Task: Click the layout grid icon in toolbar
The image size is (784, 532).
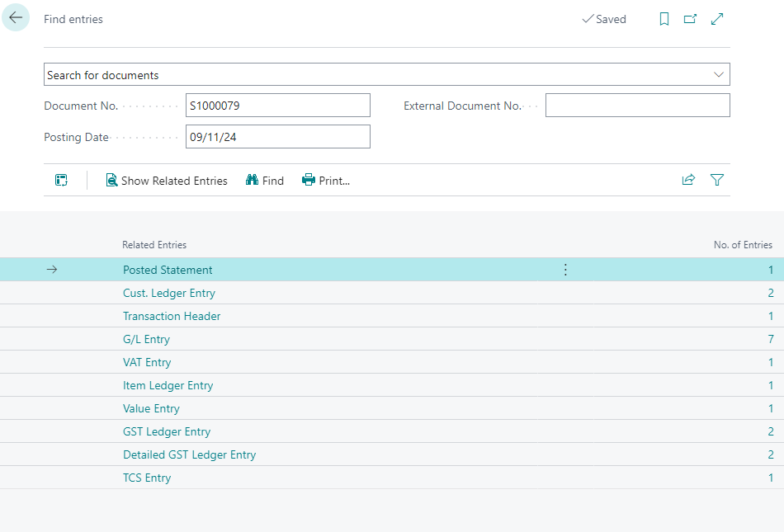Action: click(61, 180)
